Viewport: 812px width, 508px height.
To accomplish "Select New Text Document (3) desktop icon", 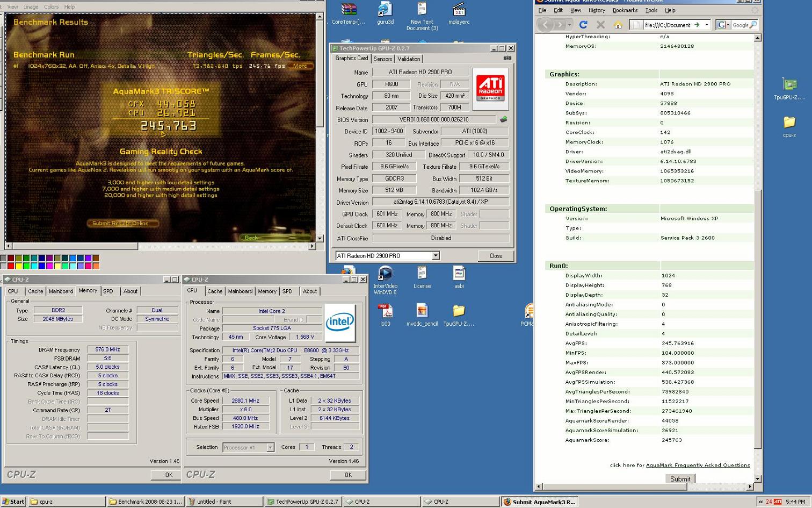I will [422, 16].
